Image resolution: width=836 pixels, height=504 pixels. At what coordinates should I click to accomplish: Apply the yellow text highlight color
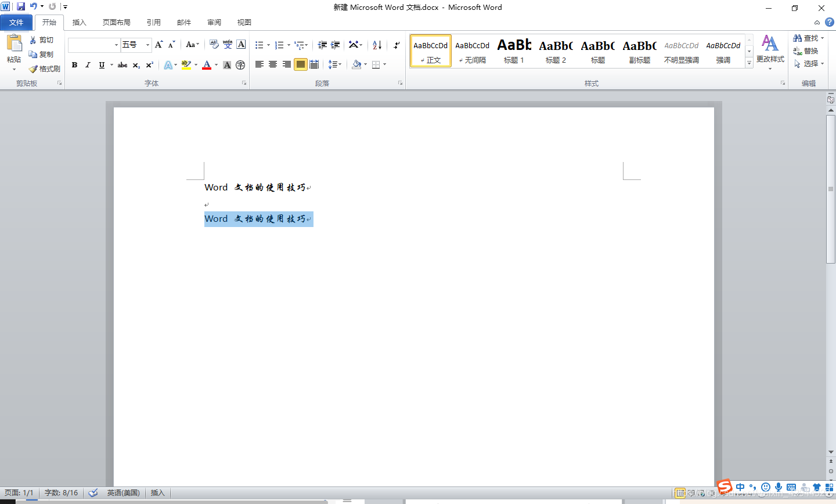[x=186, y=65]
